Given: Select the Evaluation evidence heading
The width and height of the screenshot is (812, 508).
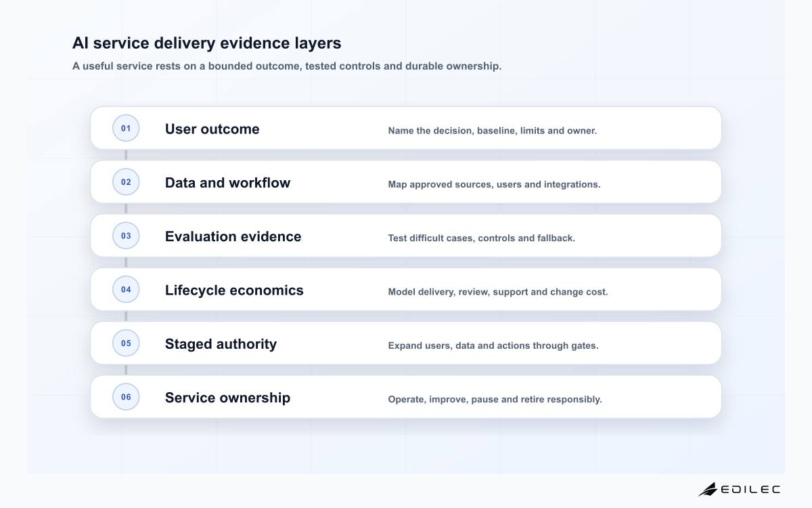Looking at the screenshot, I should pyautogui.click(x=233, y=236).
